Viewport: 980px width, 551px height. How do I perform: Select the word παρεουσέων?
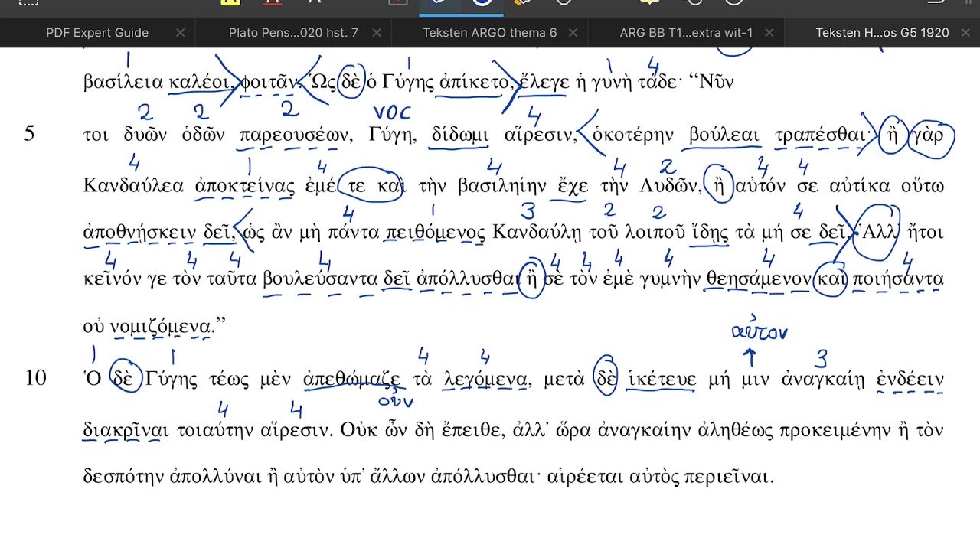coord(295,135)
